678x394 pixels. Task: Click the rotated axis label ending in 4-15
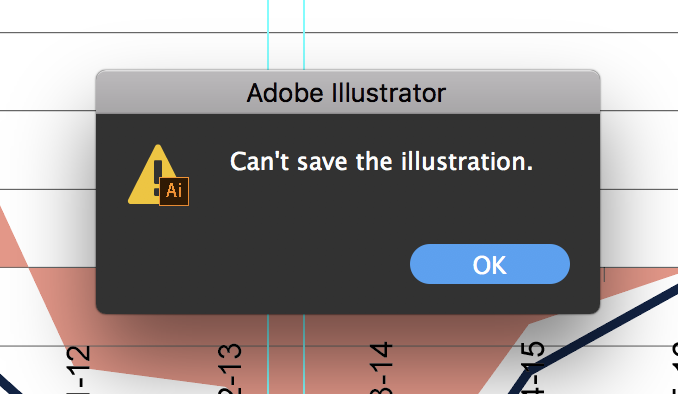click(x=533, y=368)
